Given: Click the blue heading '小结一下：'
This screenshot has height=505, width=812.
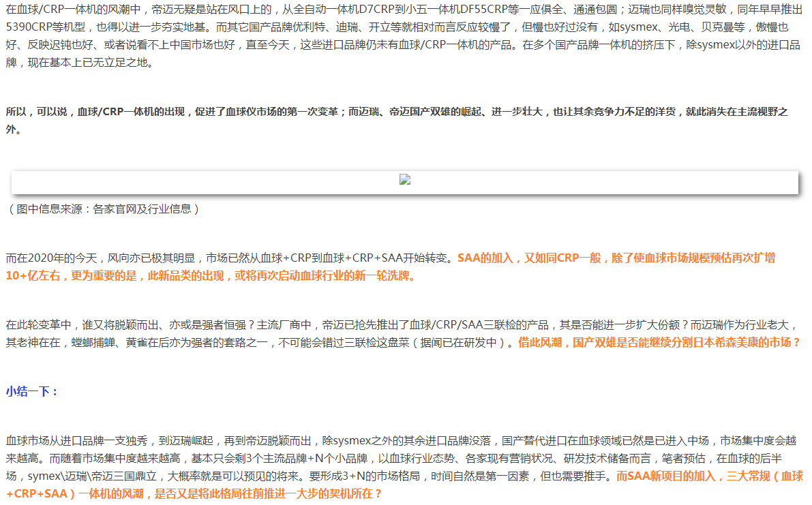Looking at the screenshot, I should (x=31, y=392).
